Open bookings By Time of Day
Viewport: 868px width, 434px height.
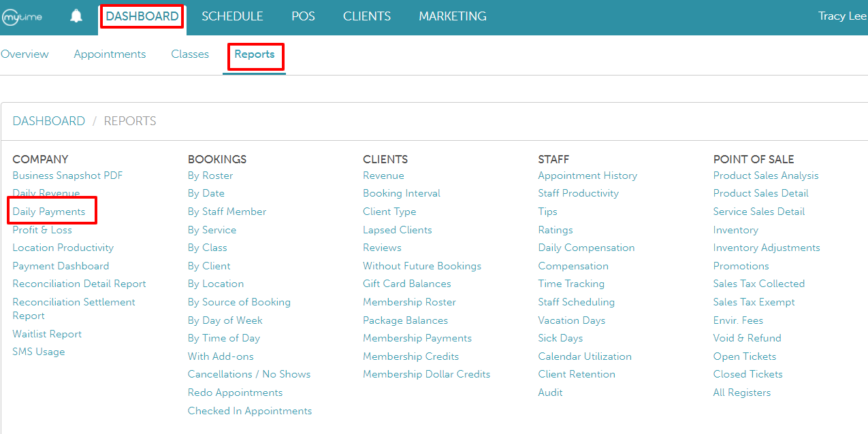[x=224, y=338]
